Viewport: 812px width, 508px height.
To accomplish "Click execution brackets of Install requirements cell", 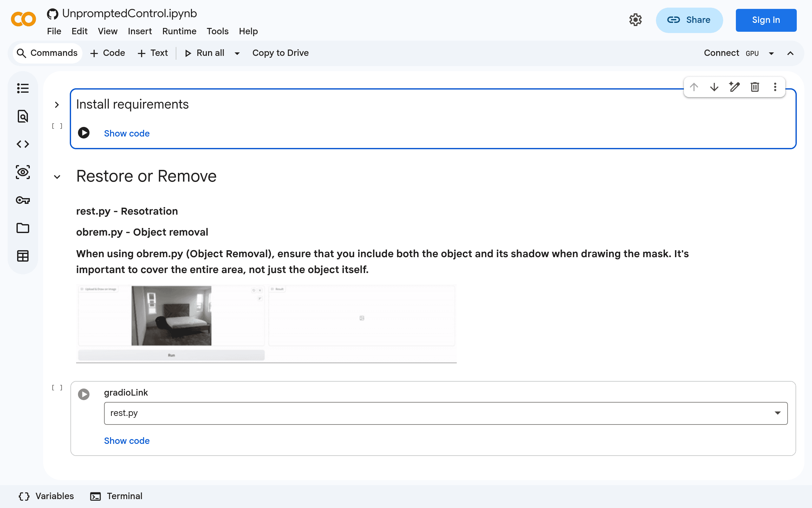I will click(x=57, y=126).
